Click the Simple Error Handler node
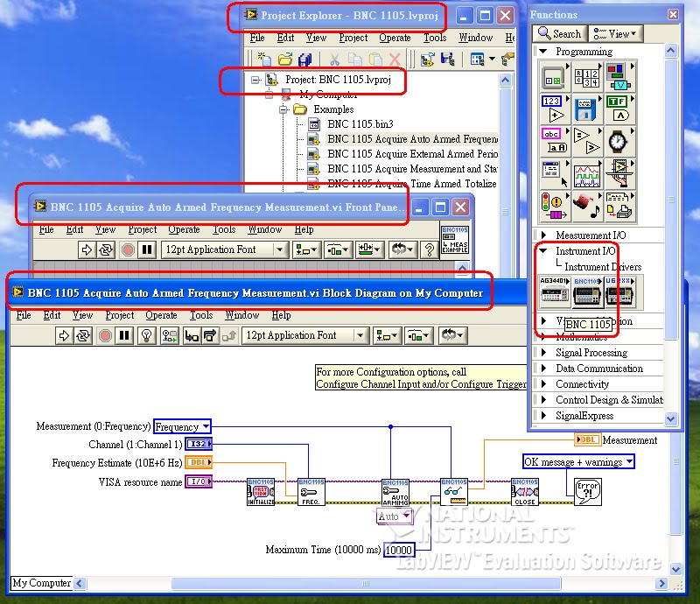The image size is (700, 604). [587, 492]
